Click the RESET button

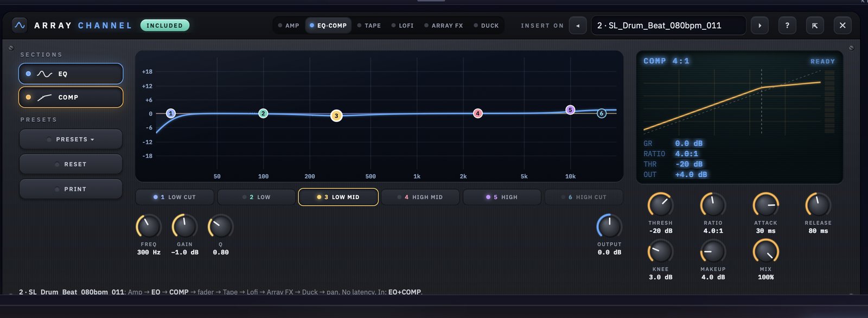[71, 164]
